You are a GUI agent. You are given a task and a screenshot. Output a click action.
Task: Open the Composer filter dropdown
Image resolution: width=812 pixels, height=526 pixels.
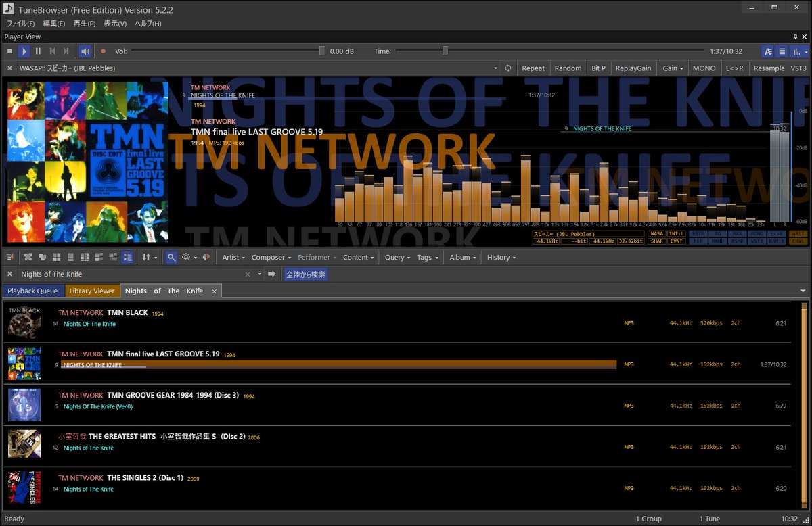pyautogui.click(x=271, y=258)
